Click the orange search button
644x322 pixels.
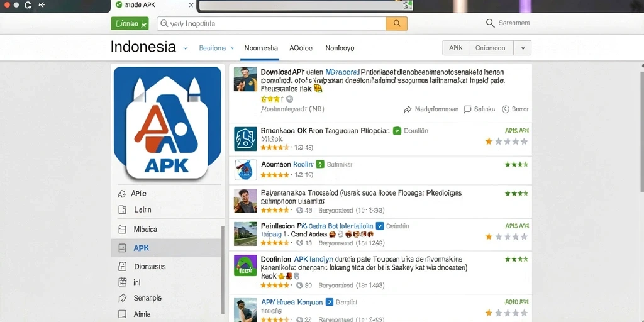[396, 23]
